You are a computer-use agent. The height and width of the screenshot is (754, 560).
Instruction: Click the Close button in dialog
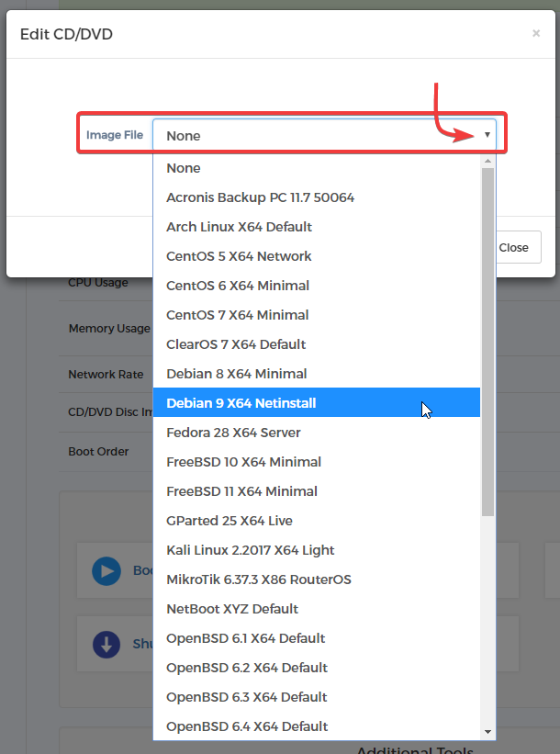click(513, 247)
